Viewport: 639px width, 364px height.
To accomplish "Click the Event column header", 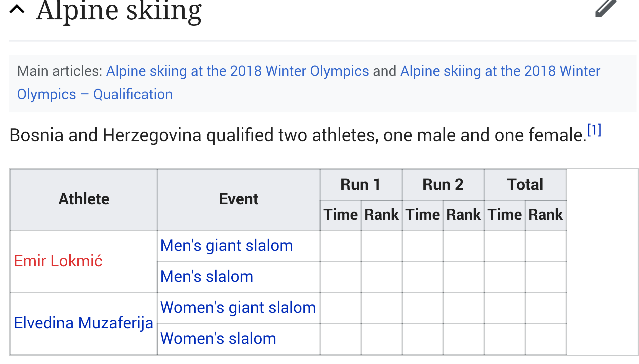I will coord(238,199).
